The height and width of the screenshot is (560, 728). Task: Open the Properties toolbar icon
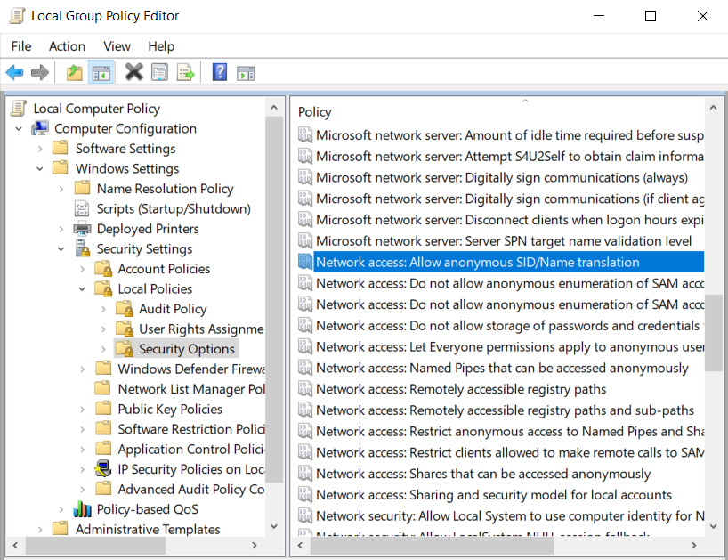pos(159,71)
